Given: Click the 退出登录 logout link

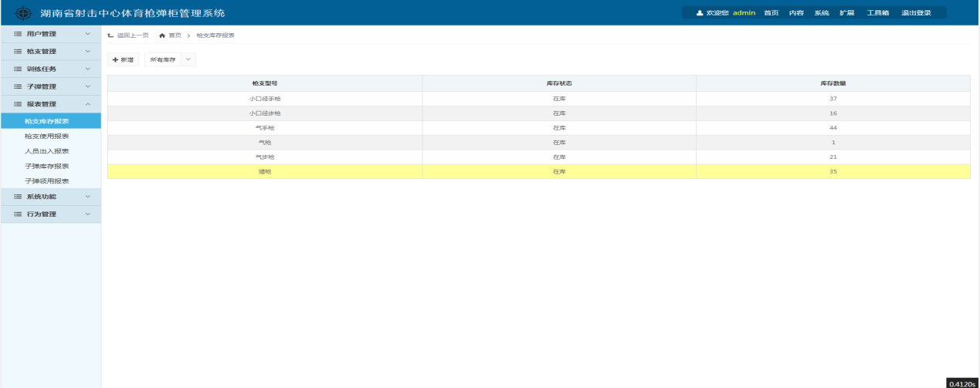Looking at the screenshot, I should [x=916, y=13].
